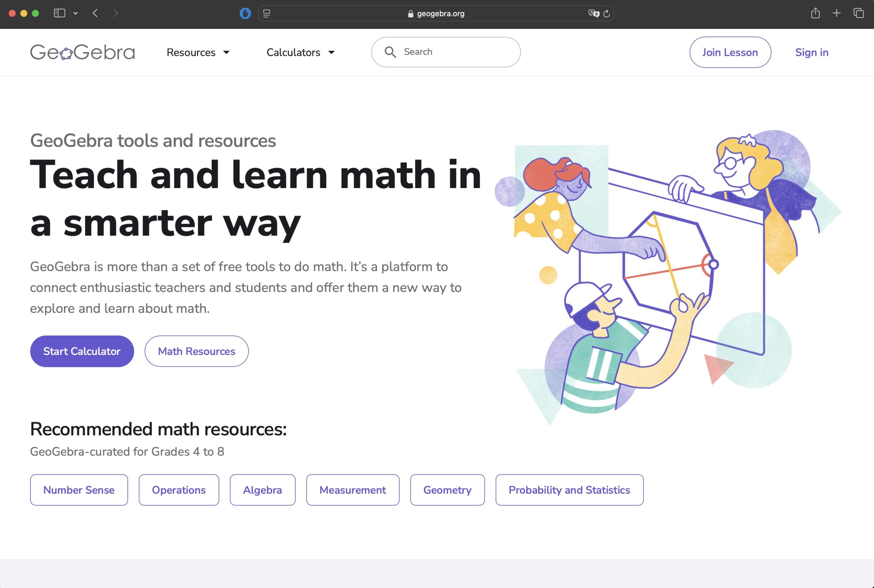This screenshot has height=588, width=874.
Task: Open the Measurement resource category
Action: tap(353, 490)
